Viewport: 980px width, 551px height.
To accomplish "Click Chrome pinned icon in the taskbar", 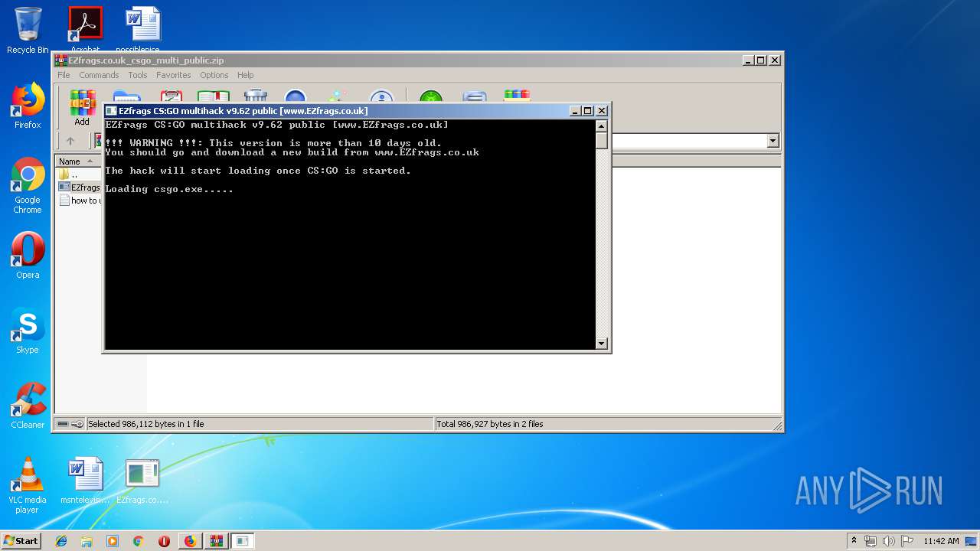I will pos(138,541).
